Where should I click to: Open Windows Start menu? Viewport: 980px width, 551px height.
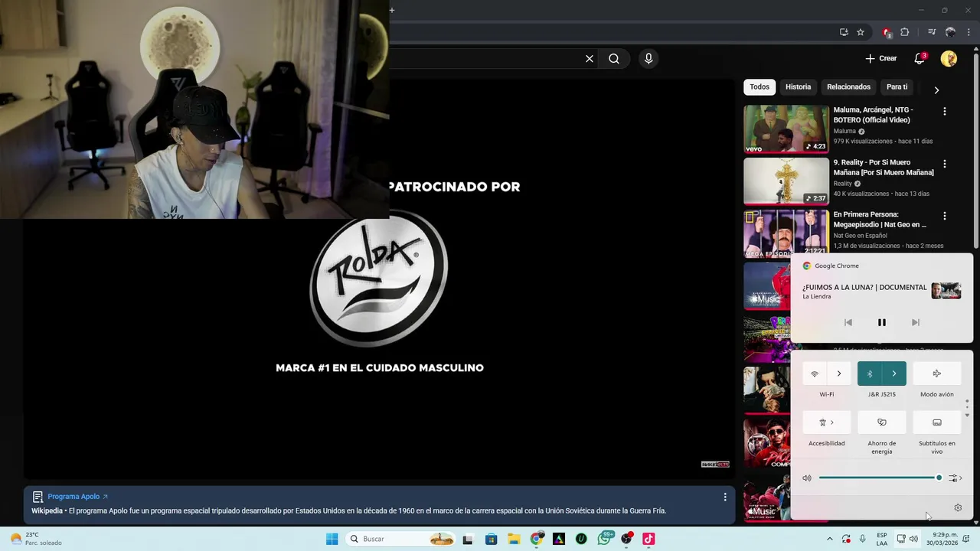[332, 539]
